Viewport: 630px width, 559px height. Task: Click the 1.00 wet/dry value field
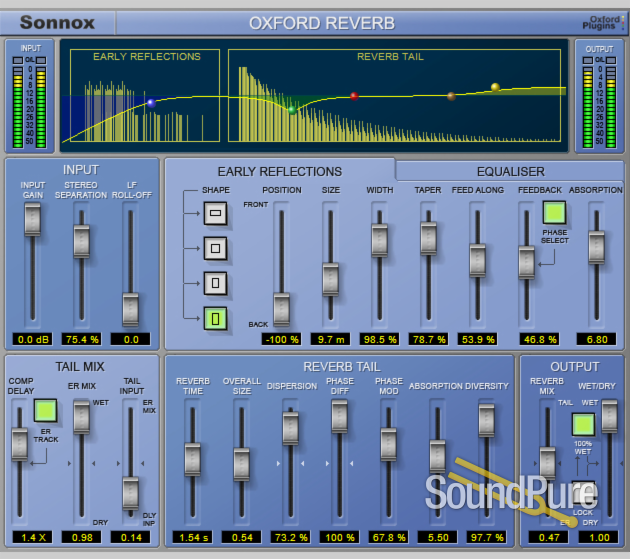point(599,537)
